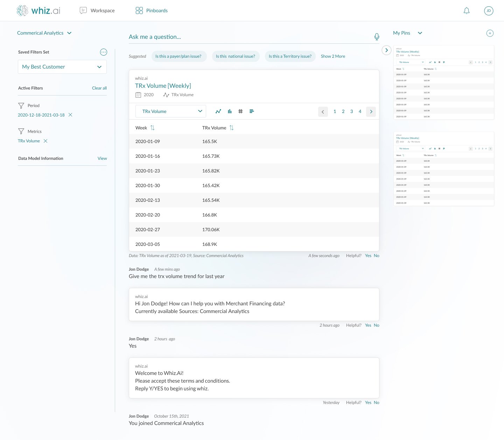Click the TRx Volume metric filter text

click(x=29, y=141)
